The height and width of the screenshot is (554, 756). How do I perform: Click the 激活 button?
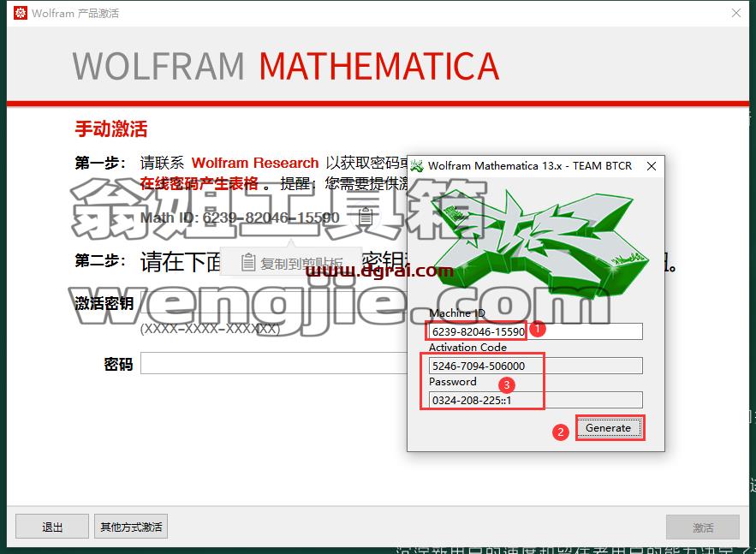coord(702,527)
